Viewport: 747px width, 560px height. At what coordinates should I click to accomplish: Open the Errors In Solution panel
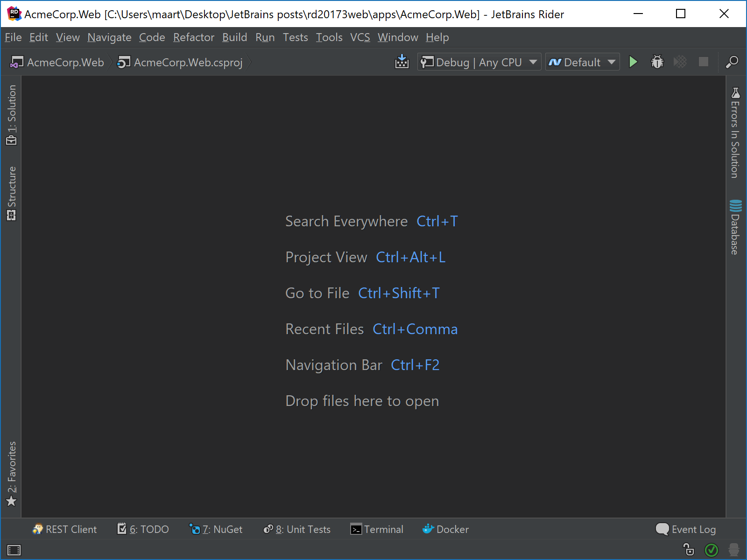tap(735, 133)
